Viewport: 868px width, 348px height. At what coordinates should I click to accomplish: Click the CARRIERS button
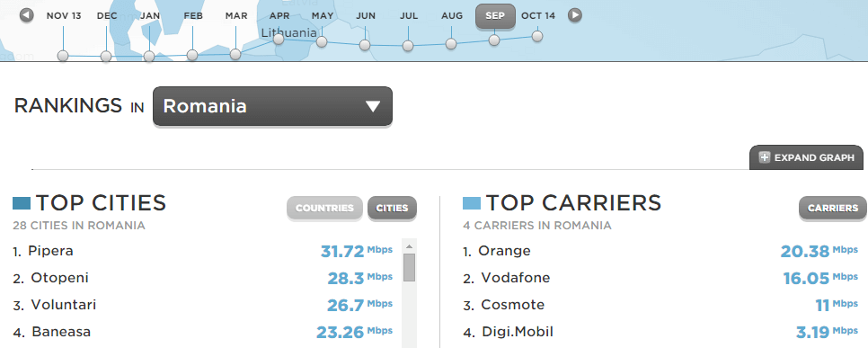click(x=833, y=209)
